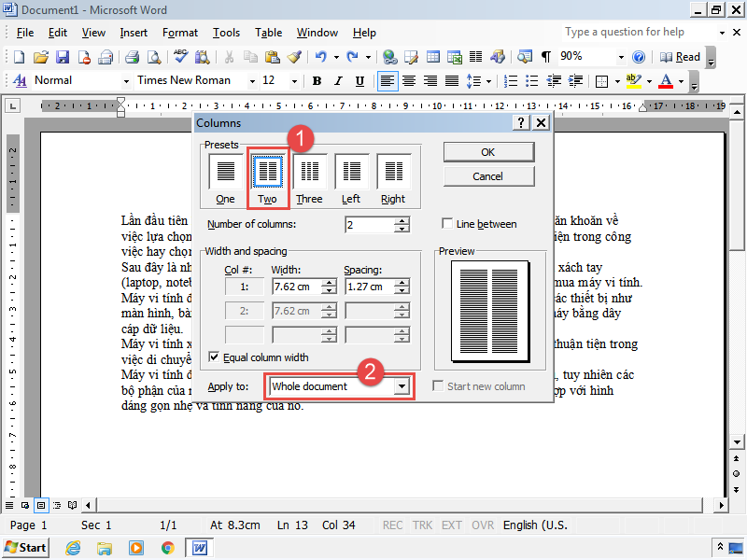The width and height of the screenshot is (747, 560).
Task: Open the Zoom percentage dropdown arrow
Action: pyautogui.click(x=621, y=57)
